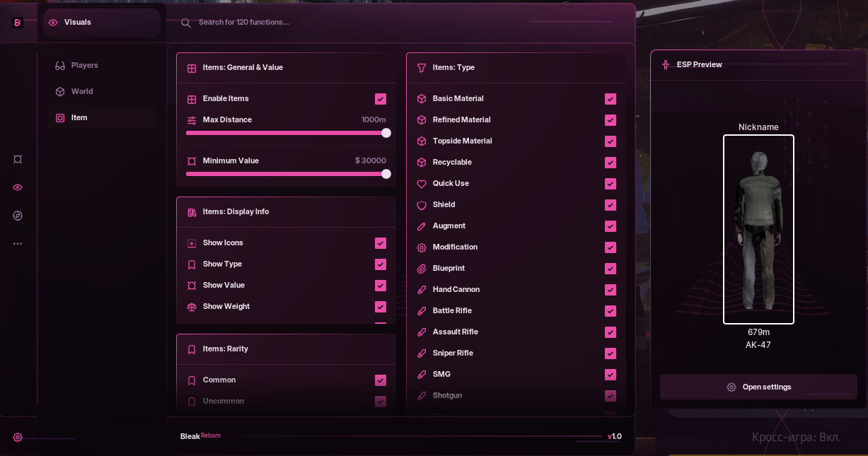
Task: Click the Max Distance slider handle
Action: click(386, 133)
